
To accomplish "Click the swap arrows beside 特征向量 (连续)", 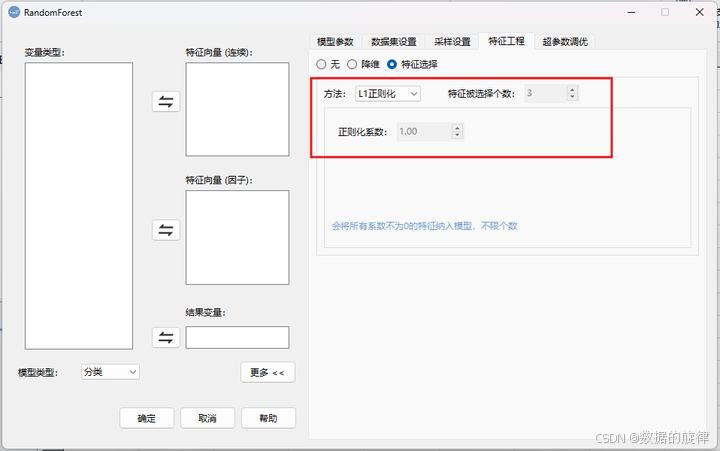I will pyautogui.click(x=166, y=101).
